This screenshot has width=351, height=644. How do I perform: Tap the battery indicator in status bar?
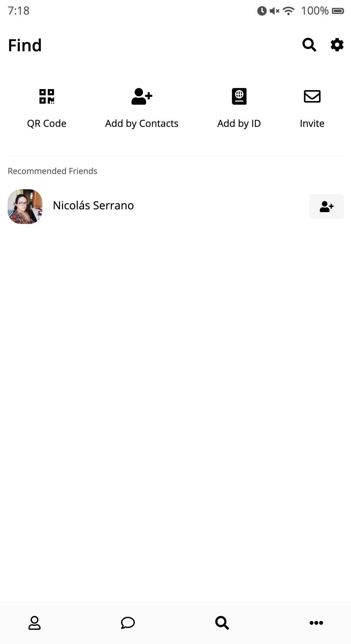(x=338, y=11)
